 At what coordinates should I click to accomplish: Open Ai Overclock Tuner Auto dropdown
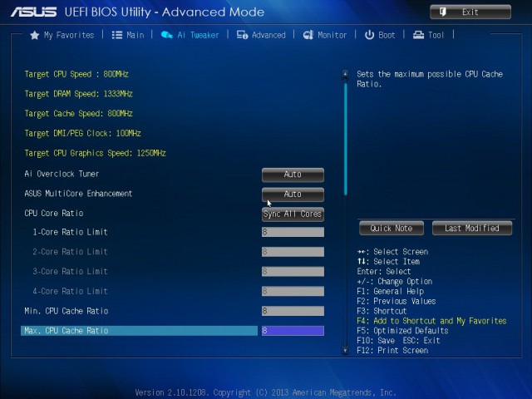293,175
